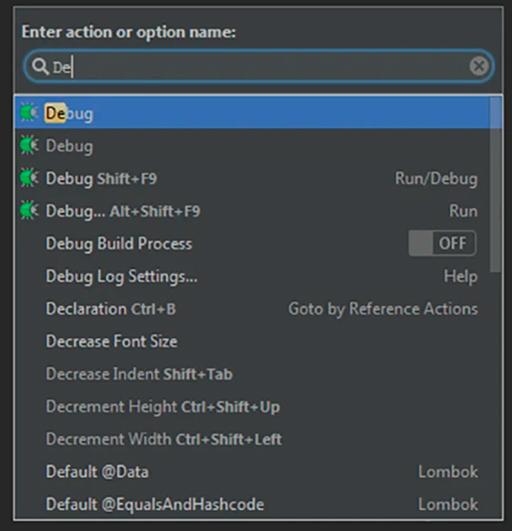Click the bug icon on highlighted Debug row
Image resolution: width=512 pixels, height=531 pixels.
pos(29,113)
